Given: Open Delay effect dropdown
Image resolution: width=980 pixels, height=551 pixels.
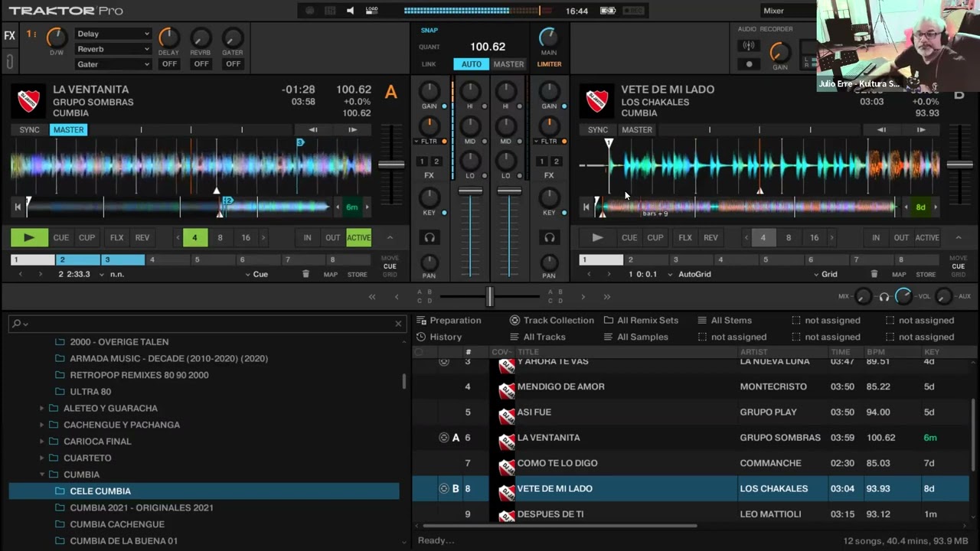Looking at the screenshot, I should pyautogui.click(x=113, y=34).
